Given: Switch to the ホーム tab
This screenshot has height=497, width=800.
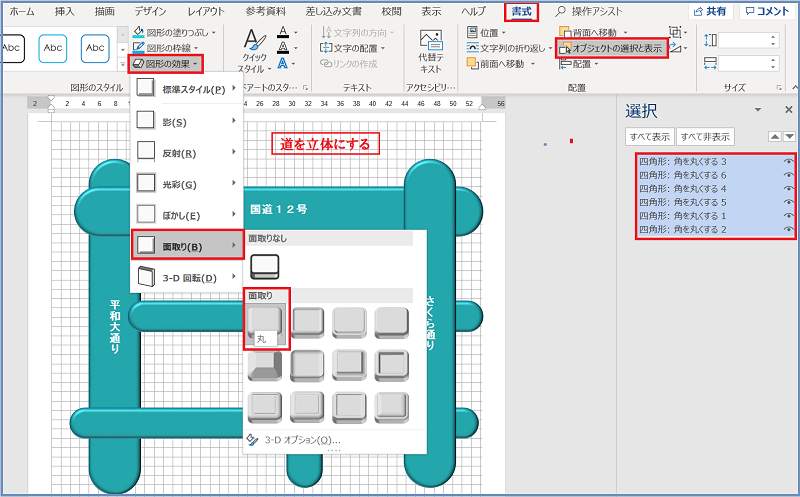Looking at the screenshot, I should click(22, 11).
